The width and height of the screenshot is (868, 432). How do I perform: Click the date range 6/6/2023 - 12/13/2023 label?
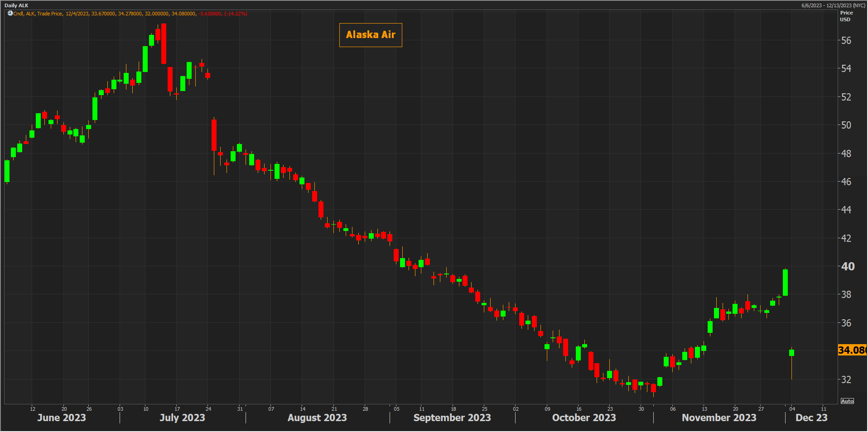click(x=833, y=5)
